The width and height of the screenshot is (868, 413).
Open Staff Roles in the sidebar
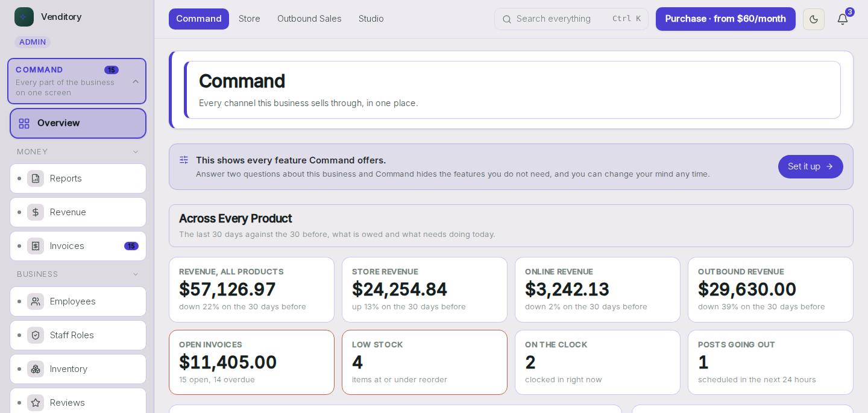click(x=78, y=335)
